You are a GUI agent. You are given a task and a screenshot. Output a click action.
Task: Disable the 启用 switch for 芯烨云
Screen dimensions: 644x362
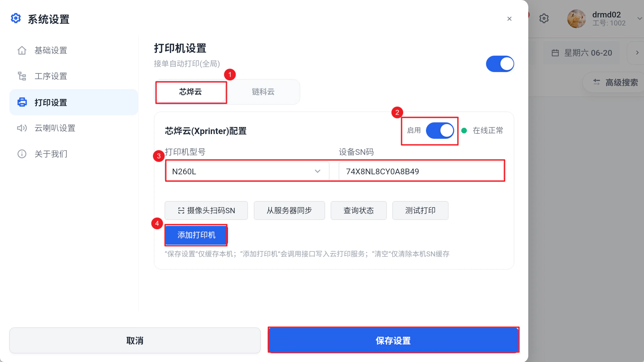440,130
